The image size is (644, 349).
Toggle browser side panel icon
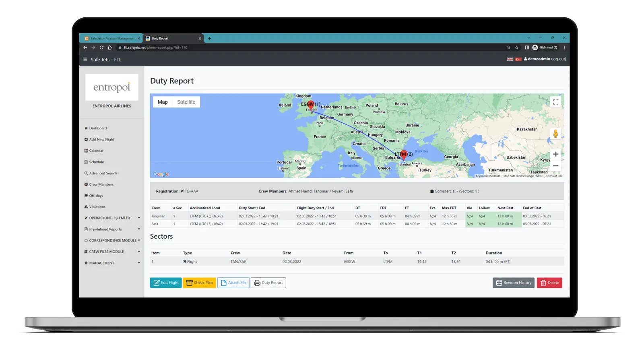pos(526,47)
